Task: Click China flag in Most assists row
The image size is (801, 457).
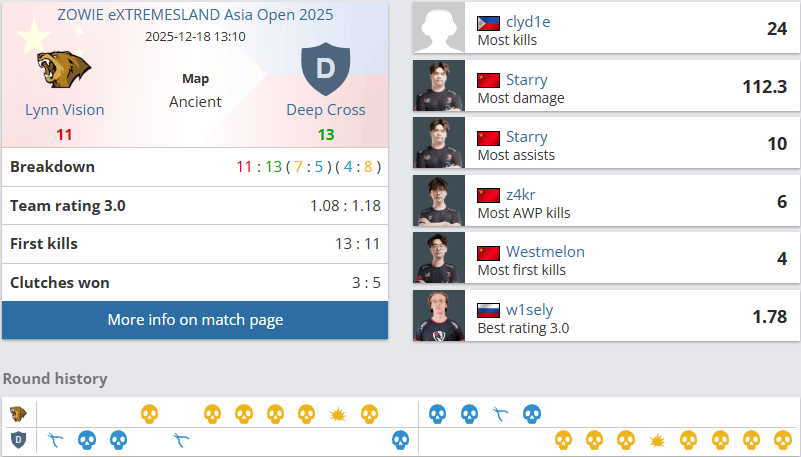Action: pyautogui.click(x=488, y=138)
